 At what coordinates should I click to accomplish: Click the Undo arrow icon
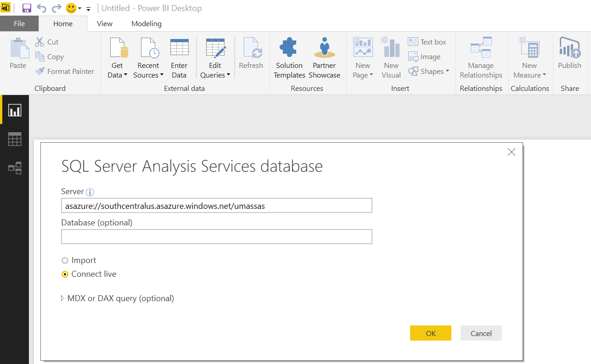(x=41, y=8)
